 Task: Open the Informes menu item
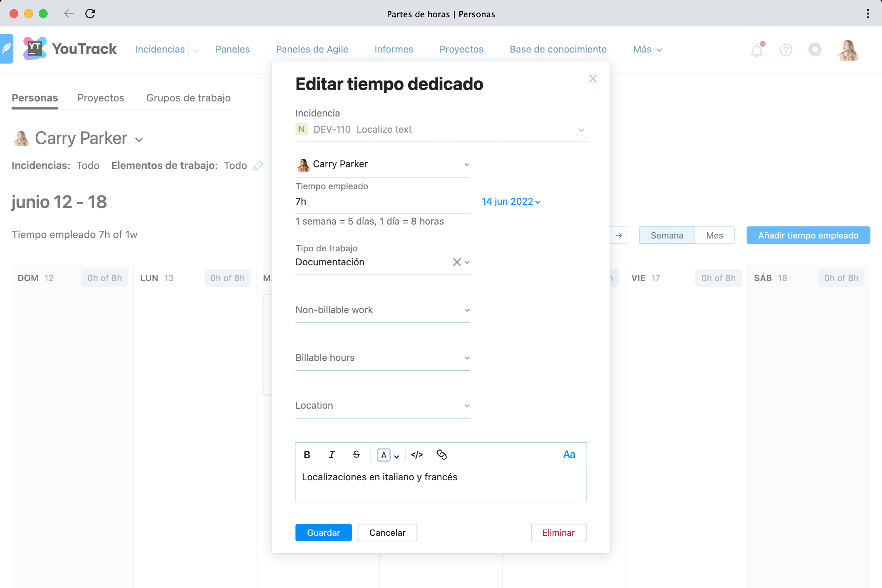click(x=394, y=50)
